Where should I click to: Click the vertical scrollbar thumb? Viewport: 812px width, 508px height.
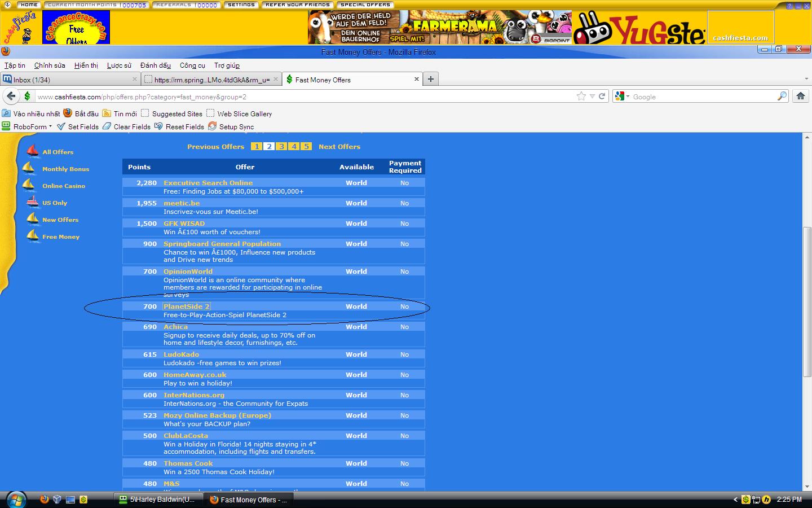(x=806, y=302)
